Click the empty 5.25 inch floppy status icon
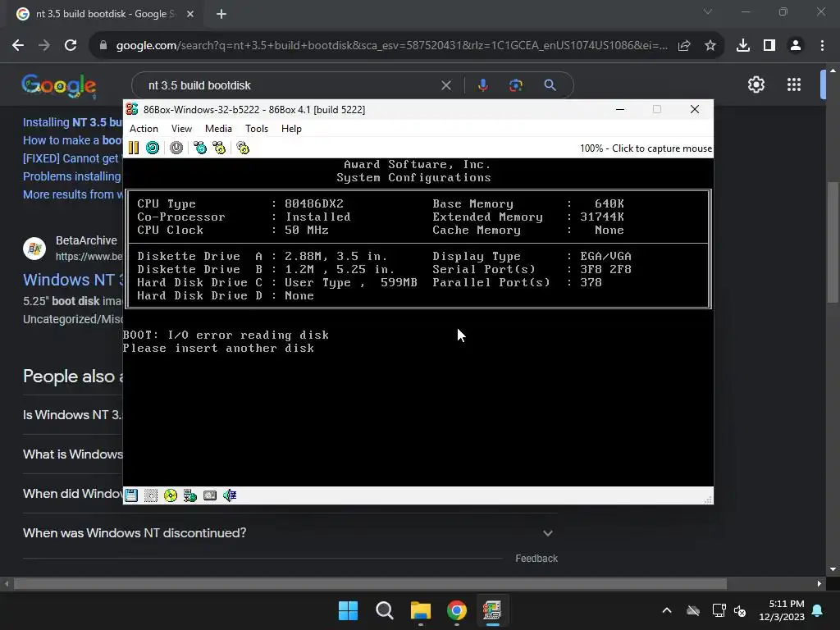 (151, 495)
